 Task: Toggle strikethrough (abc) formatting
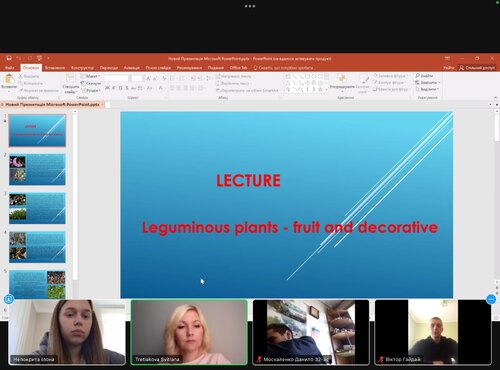click(x=133, y=88)
